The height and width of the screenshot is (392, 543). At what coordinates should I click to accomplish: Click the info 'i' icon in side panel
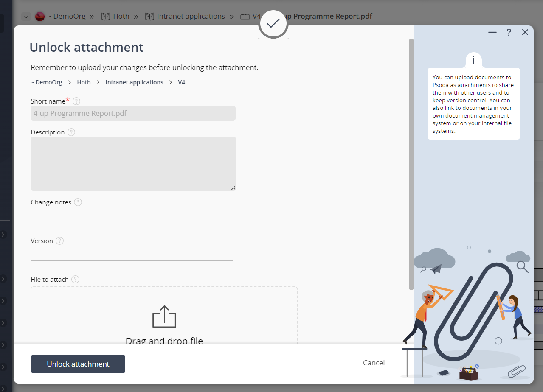coord(473,60)
